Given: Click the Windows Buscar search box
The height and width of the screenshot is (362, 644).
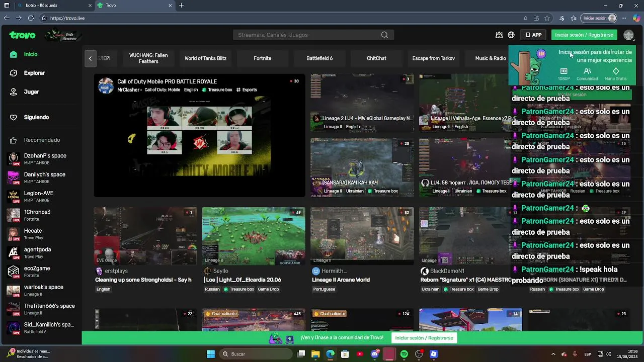Looking at the screenshot, I should 255,354.
